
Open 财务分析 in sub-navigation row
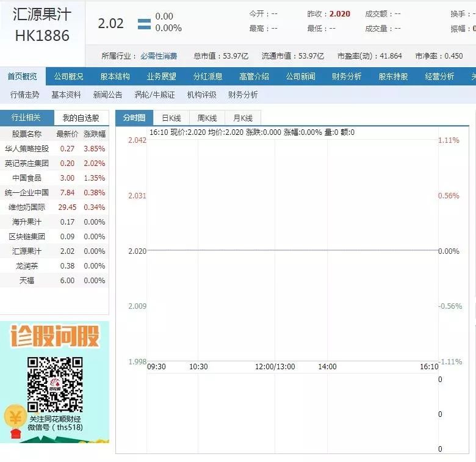tap(243, 95)
